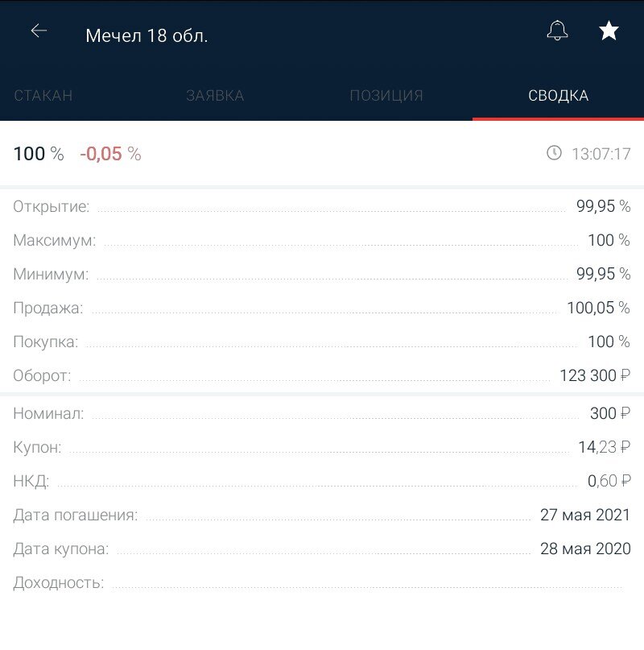Tap the ruble symbol next to 123 300
This screenshot has width=644, height=650.
(624, 375)
